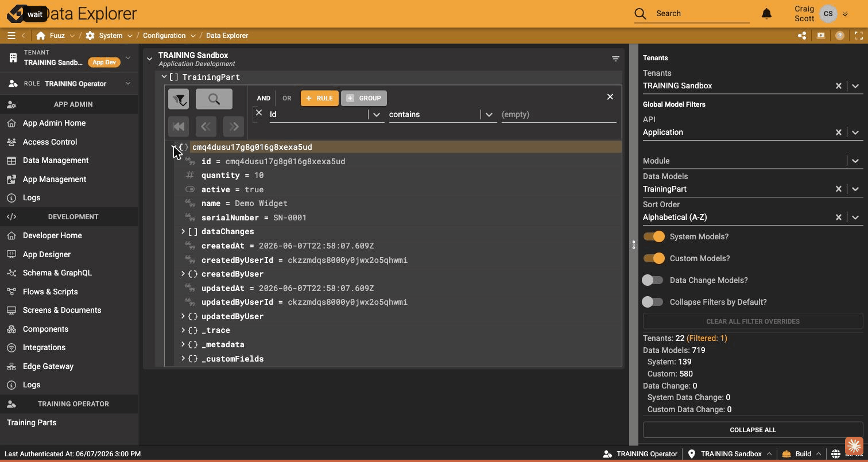Open the notifications bell

tap(766, 13)
